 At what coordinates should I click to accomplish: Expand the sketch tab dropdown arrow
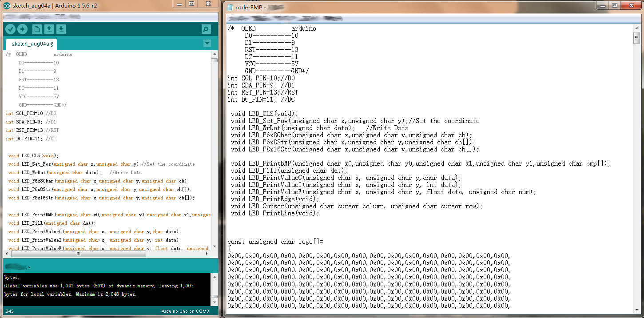(x=207, y=44)
